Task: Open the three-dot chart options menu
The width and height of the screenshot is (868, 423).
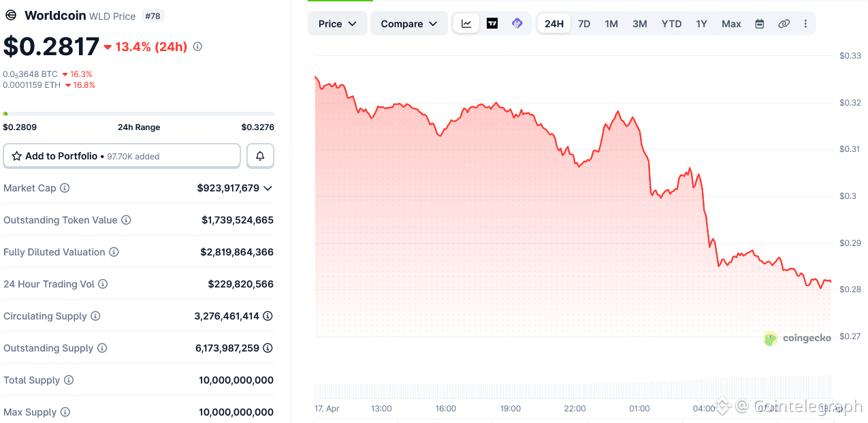Action: (x=805, y=24)
